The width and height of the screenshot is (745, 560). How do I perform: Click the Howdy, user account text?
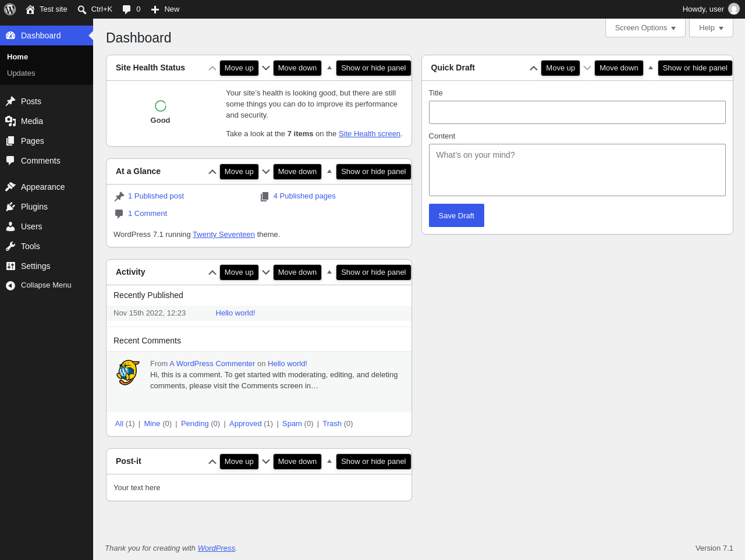pyautogui.click(x=703, y=9)
